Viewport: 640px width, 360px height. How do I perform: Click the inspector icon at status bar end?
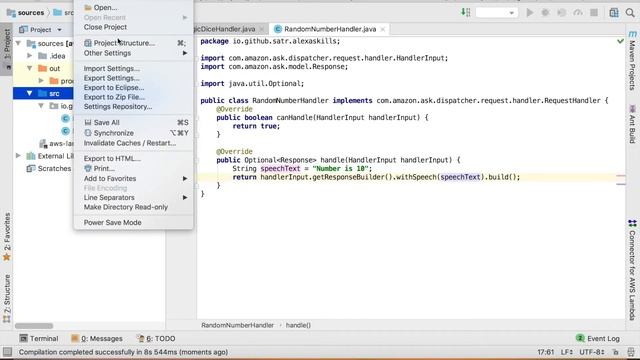tap(631, 352)
